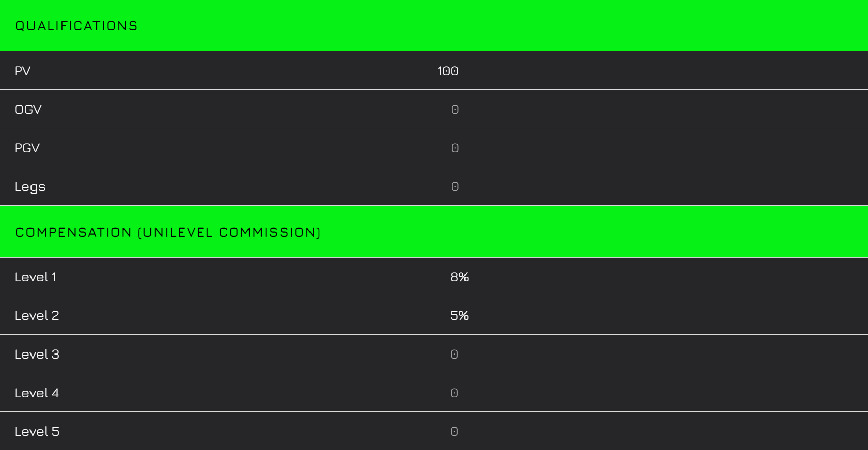
Task: Click the Level 4 row label
Action: (x=37, y=393)
